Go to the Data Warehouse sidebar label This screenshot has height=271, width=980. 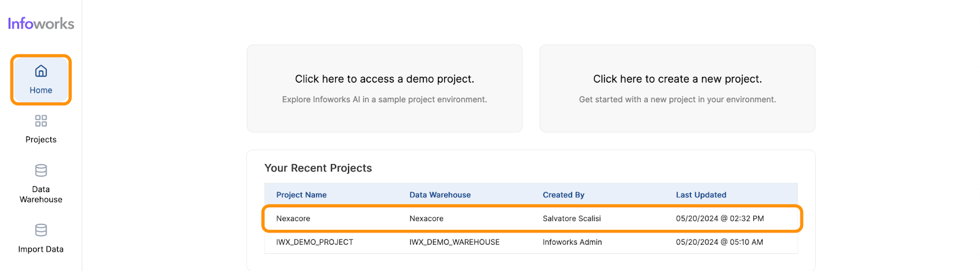tap(41, 195)
